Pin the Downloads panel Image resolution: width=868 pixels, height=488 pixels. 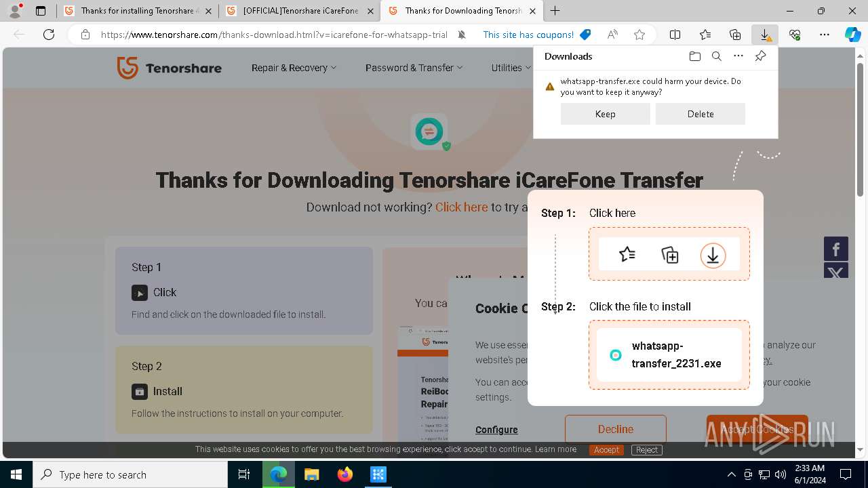760,56
